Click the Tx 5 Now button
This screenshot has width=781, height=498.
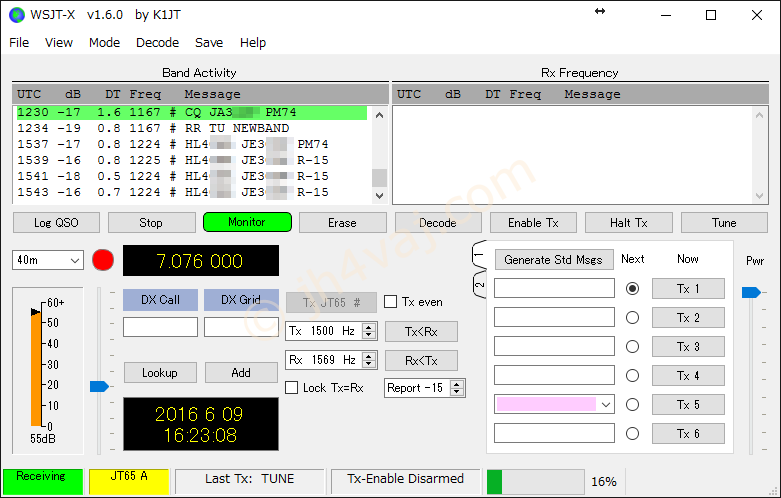[688, 404]
